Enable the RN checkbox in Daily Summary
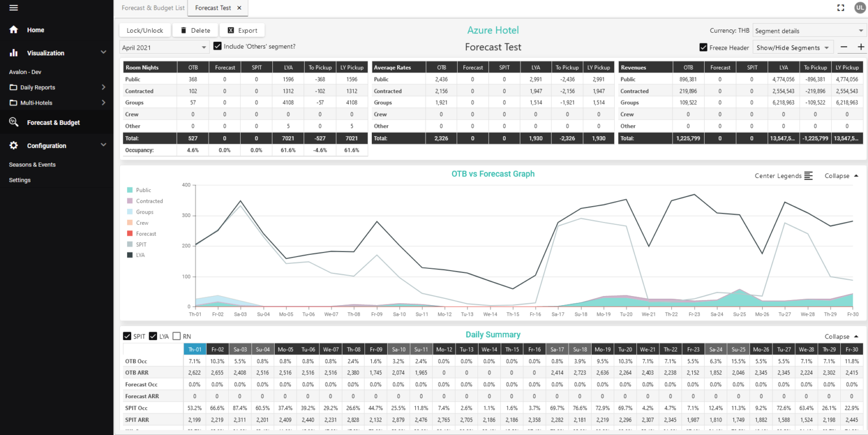The width and height of the screenshot is (868, 435). (176, 336)
